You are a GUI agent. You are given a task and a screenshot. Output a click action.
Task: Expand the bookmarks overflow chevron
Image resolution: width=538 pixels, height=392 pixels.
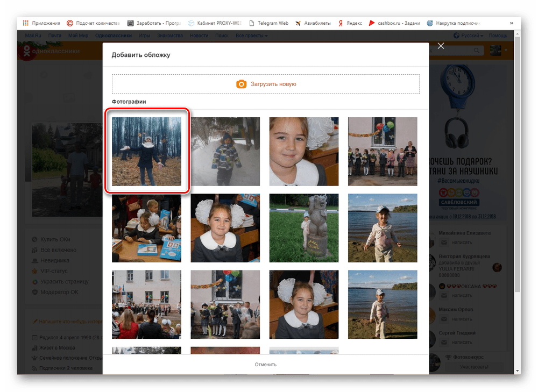coord(511,23)
